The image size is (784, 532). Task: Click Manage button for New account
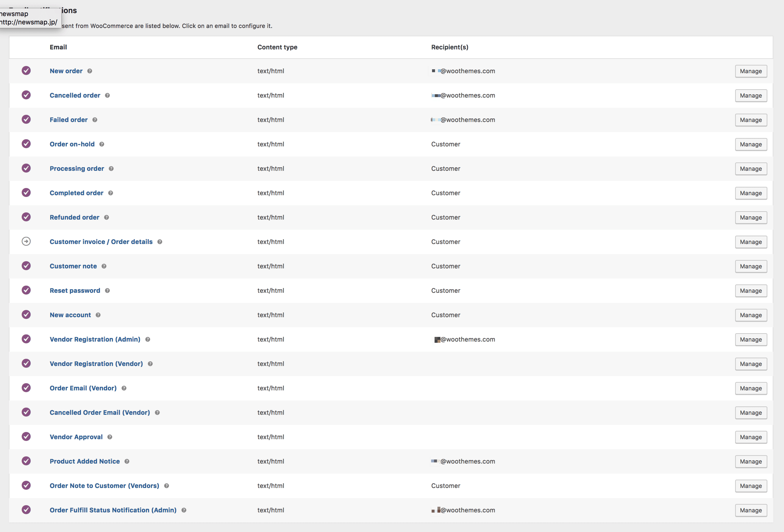[751, 315]
